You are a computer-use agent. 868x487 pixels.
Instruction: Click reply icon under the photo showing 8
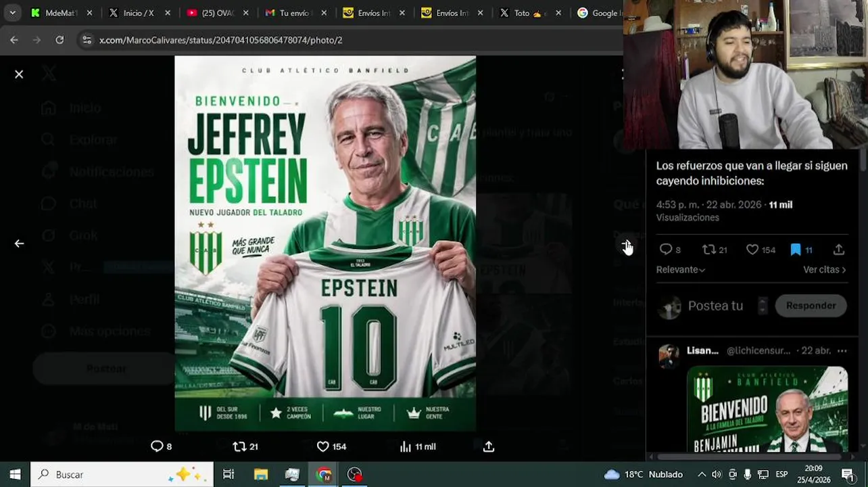(x=157, y=446)
